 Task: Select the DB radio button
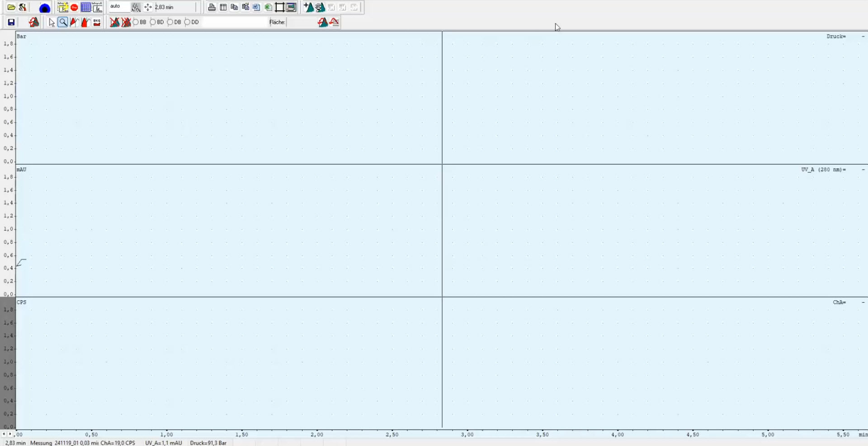pos(170,22)
